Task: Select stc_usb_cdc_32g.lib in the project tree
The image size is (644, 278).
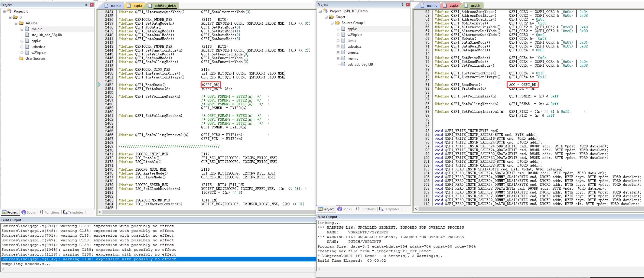Action: (x=46, y=35)
